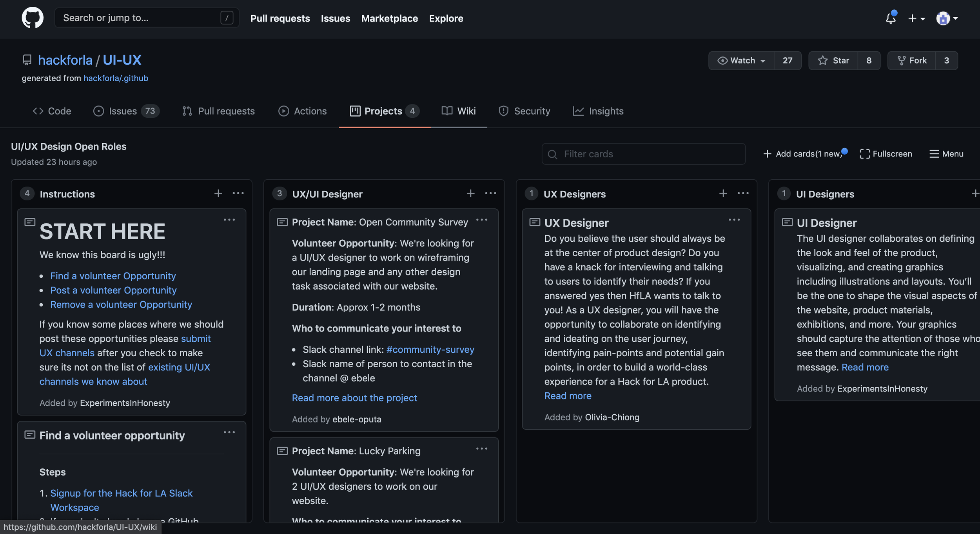Open UX Designers column options menu
This screenshot has width=980, height=534.
coord(743,193)
